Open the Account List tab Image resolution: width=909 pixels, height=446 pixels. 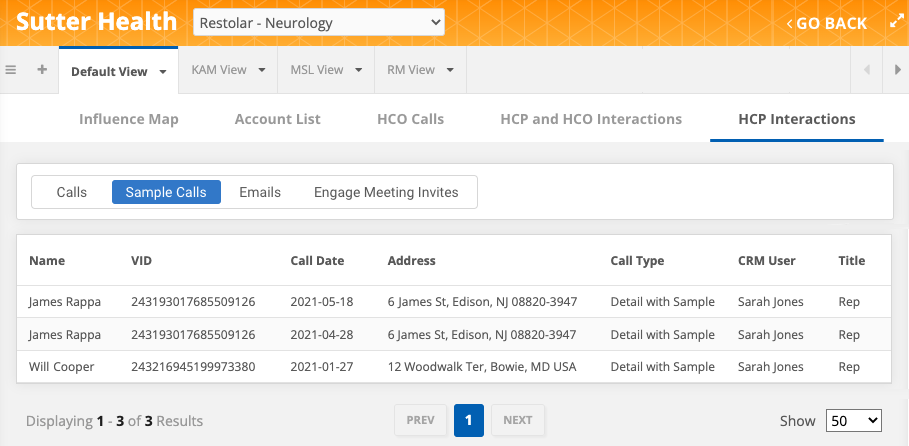[x=277, y=119]
